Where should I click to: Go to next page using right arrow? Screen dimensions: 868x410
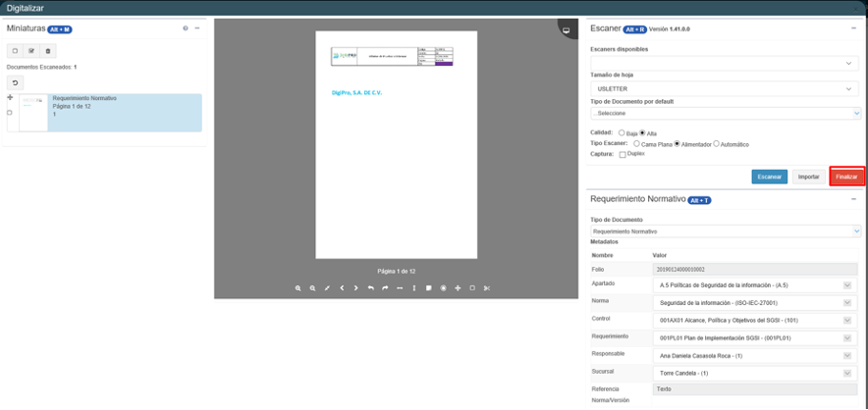coord(355,287)
